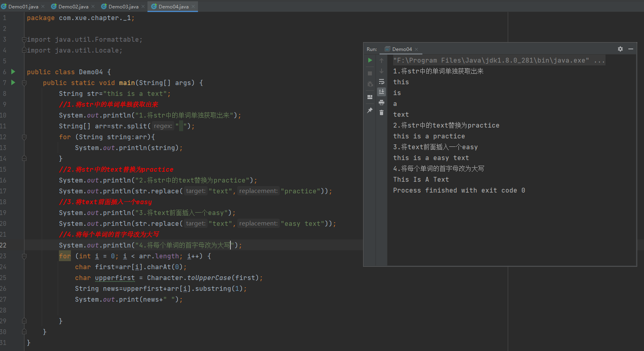Click "target:" hint on line 17
This screenshot has width=644, height=351.
click(x=196, y=191)
